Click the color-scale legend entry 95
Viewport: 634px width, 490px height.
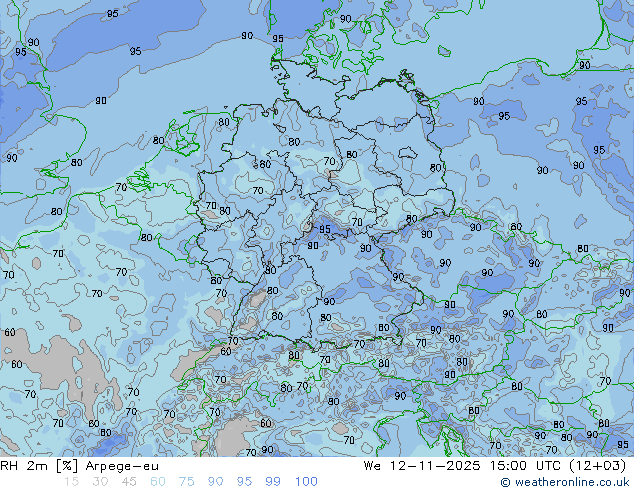[244, 482]
